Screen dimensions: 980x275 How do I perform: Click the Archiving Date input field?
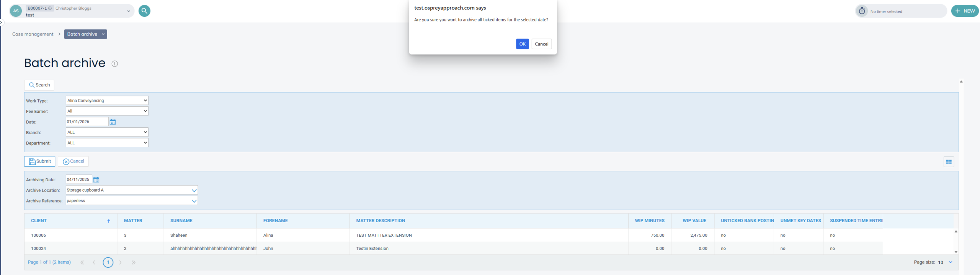pyautogui.click(x=78, y=180)
